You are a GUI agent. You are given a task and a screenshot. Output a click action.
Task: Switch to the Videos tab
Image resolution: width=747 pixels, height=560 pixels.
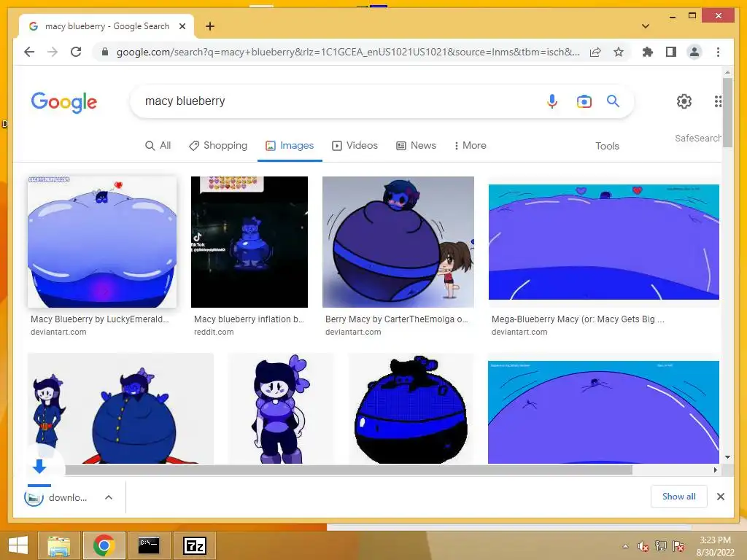pos(355,146)
